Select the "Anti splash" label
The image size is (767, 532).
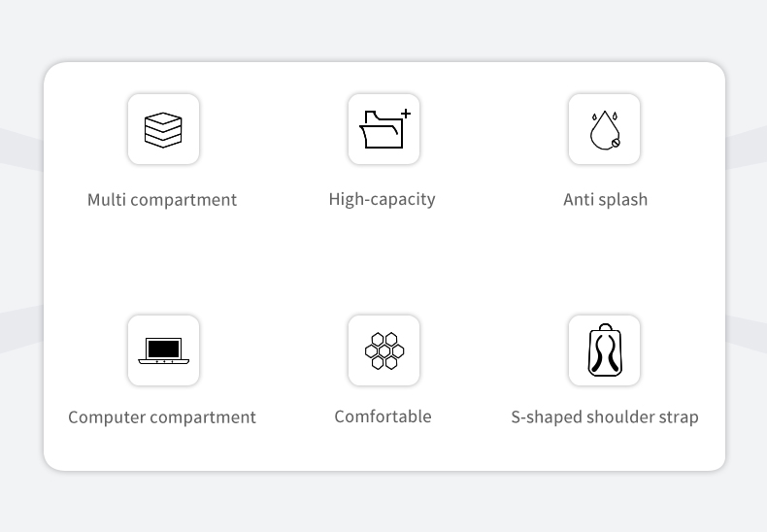606,200
